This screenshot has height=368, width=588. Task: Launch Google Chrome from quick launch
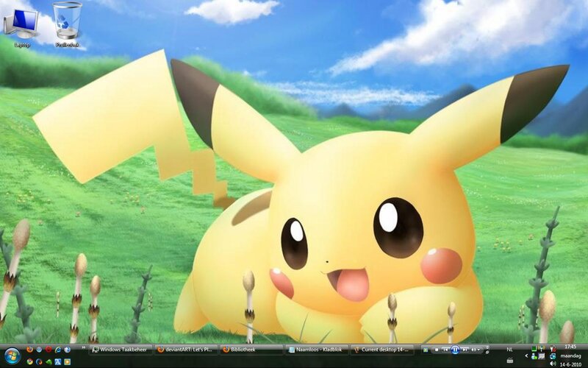tap(29, 361)
